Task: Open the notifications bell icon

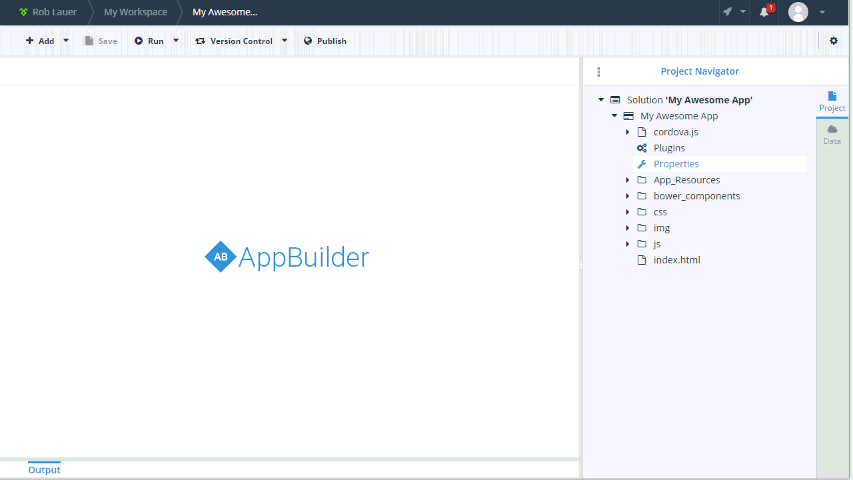Action: coord(765,11)
